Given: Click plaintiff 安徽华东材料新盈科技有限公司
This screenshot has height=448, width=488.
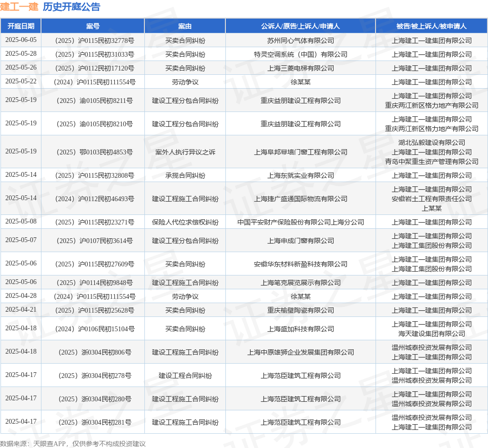Looking at the screenshot, I should (300, 264).
